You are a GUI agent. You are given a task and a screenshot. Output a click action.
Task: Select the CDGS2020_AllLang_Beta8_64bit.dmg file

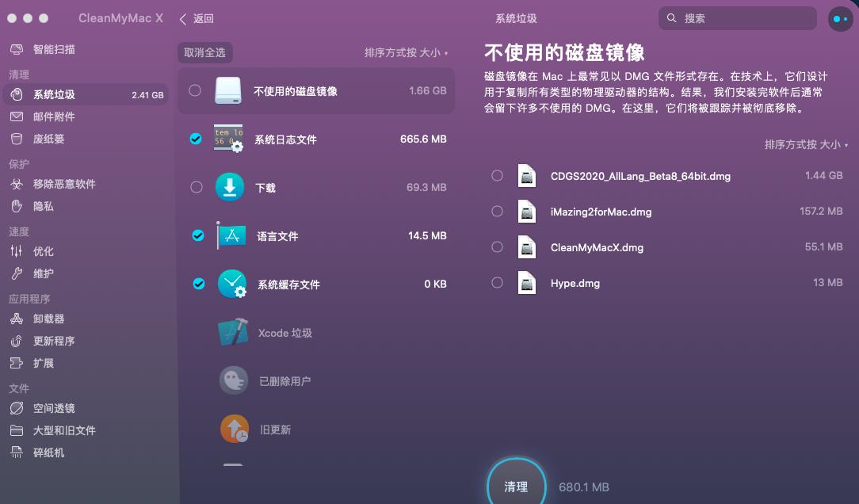(497, 176)
